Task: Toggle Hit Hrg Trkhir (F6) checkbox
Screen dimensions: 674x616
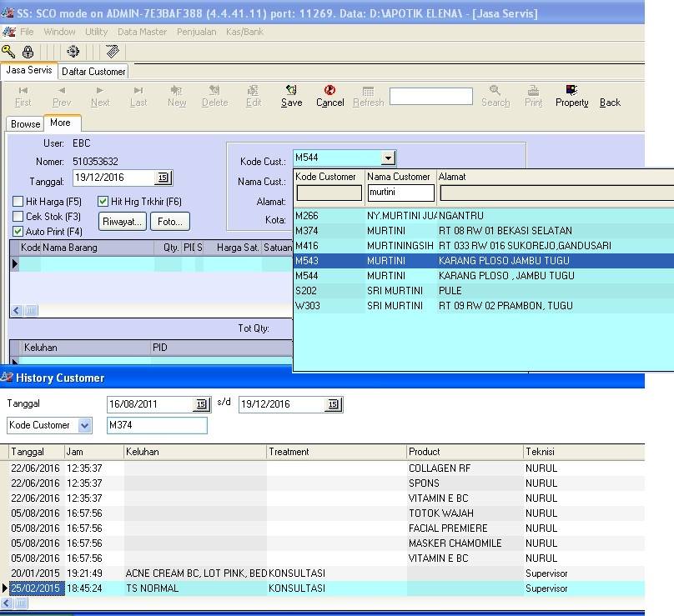Action: 103,202
